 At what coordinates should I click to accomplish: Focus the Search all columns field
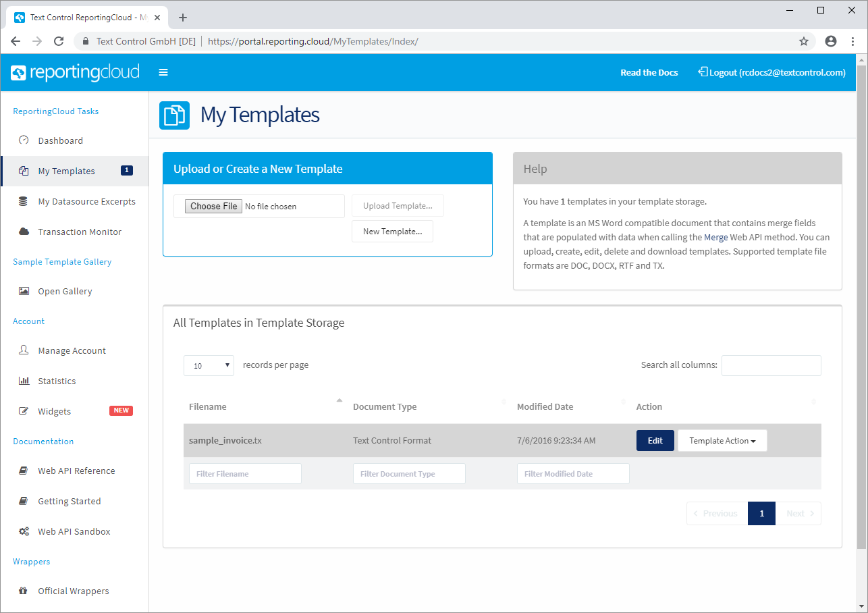[x=771, y=365]
